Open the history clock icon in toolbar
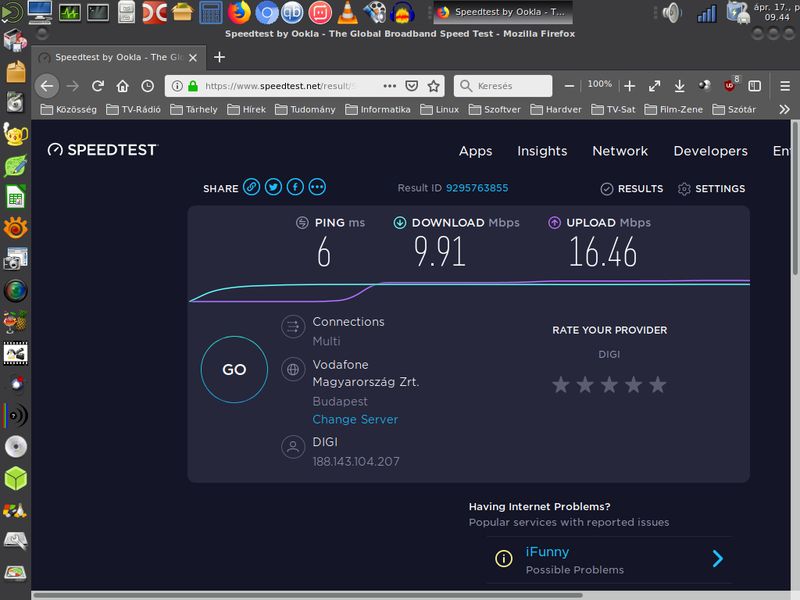 147,86
